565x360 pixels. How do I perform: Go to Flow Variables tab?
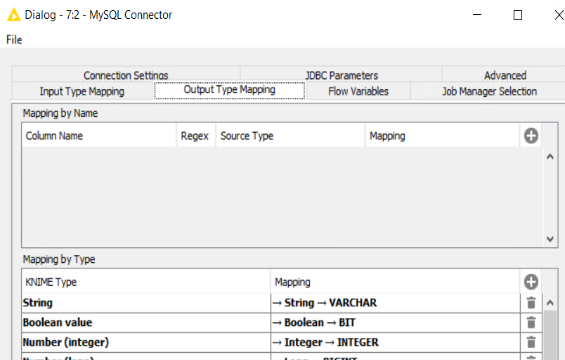coord(358,91)
